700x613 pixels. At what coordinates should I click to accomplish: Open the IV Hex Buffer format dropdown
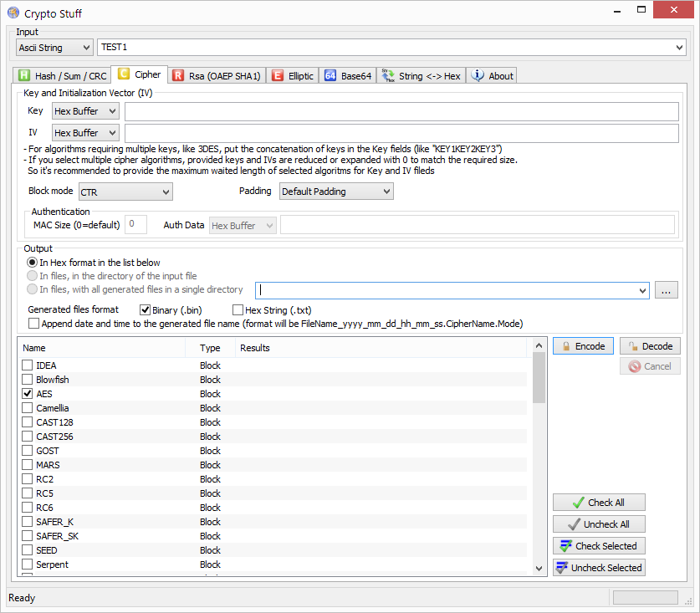(x=85, y=133)
